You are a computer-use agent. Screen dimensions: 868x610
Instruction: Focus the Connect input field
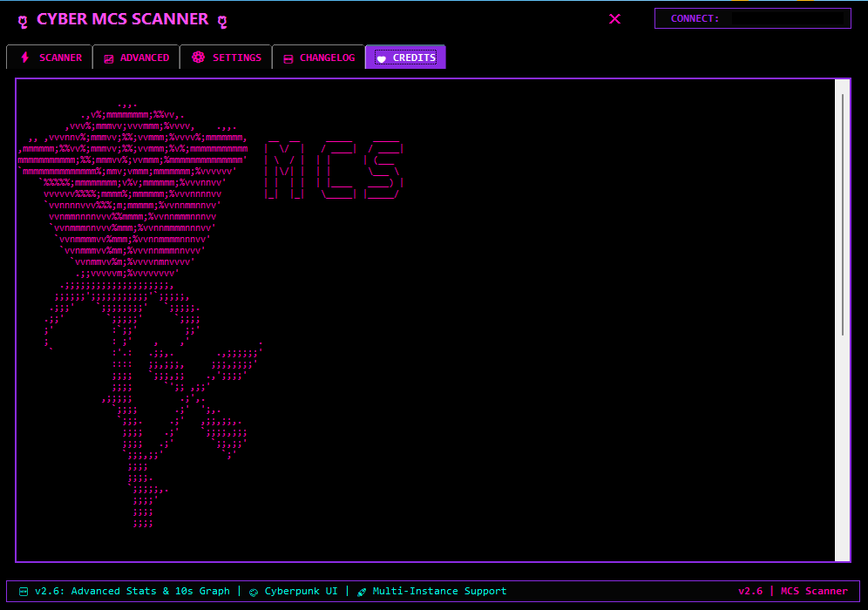point(783,18)
